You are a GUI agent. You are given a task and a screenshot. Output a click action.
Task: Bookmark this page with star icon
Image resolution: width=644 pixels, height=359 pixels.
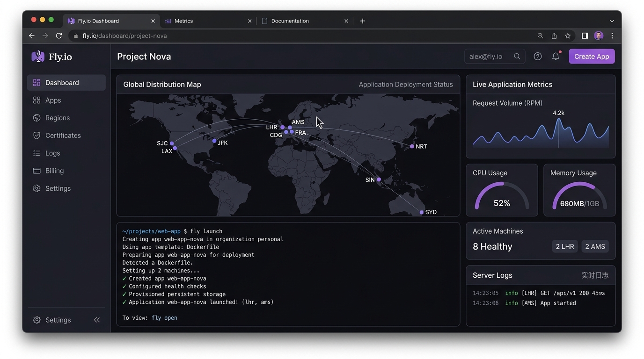coord(568,36)
